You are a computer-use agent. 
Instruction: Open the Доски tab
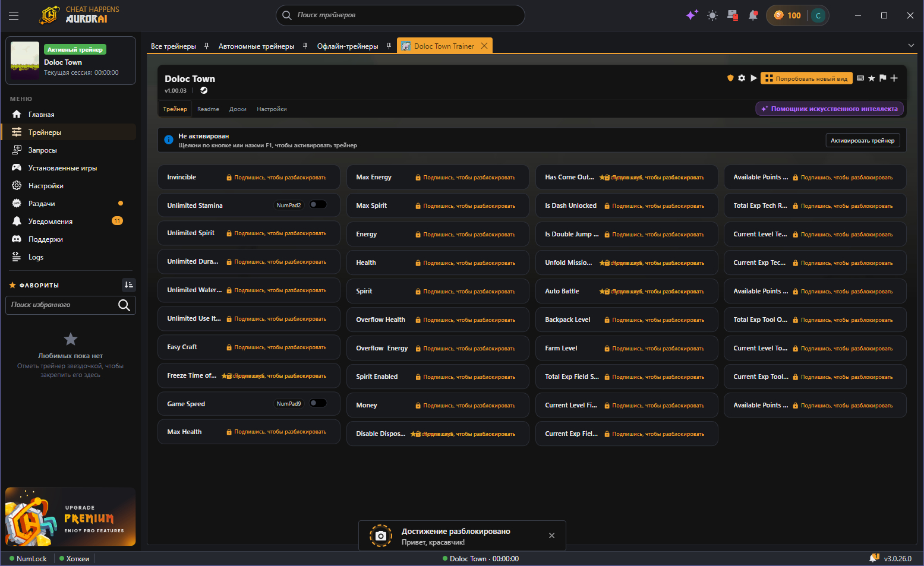[x=238, y=109]
